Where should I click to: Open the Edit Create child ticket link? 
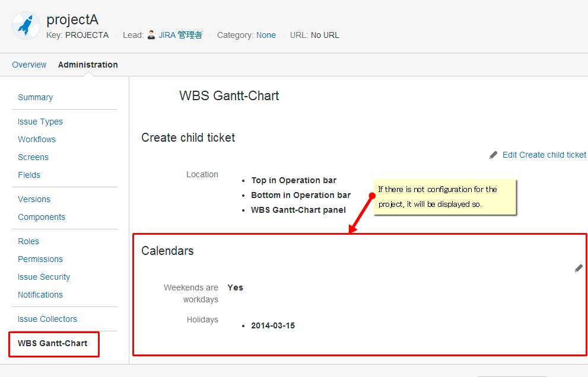544,155
